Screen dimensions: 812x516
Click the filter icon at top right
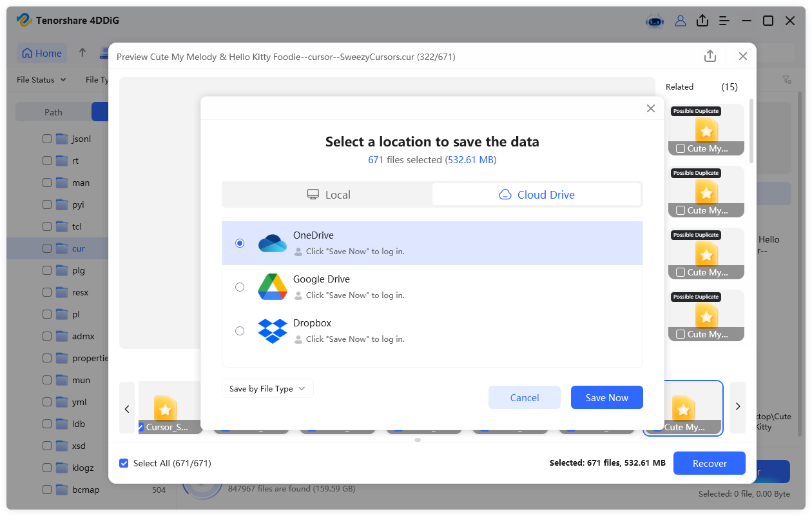[x=787, y=80]
